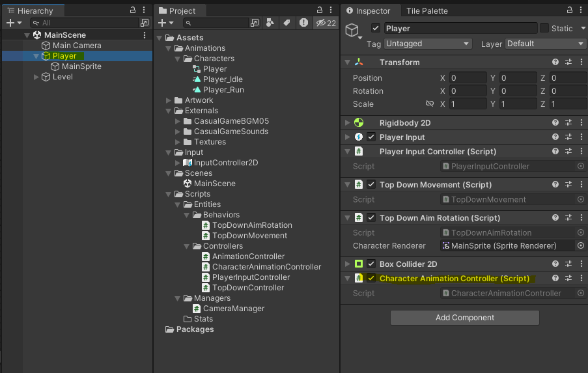Disable Character Animation Controller script
Image resolution: width=588 pixels, height=373 pixels.
point(371,278)
